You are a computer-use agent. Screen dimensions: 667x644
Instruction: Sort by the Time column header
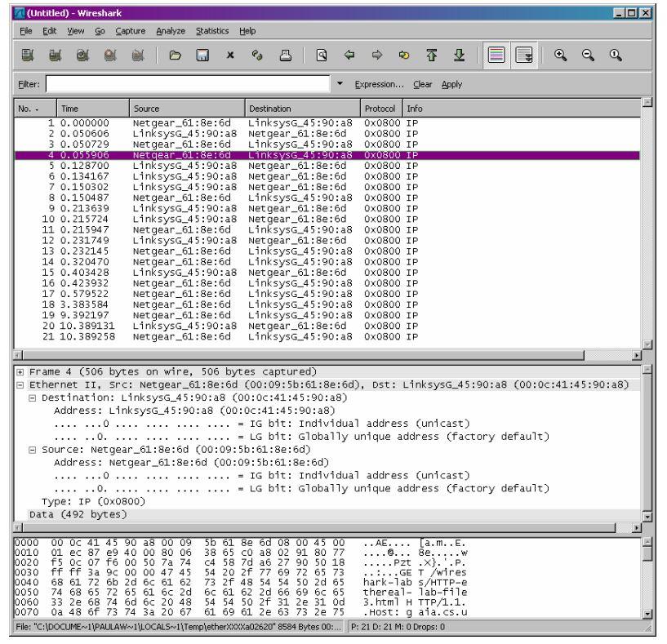coord(93,109)
